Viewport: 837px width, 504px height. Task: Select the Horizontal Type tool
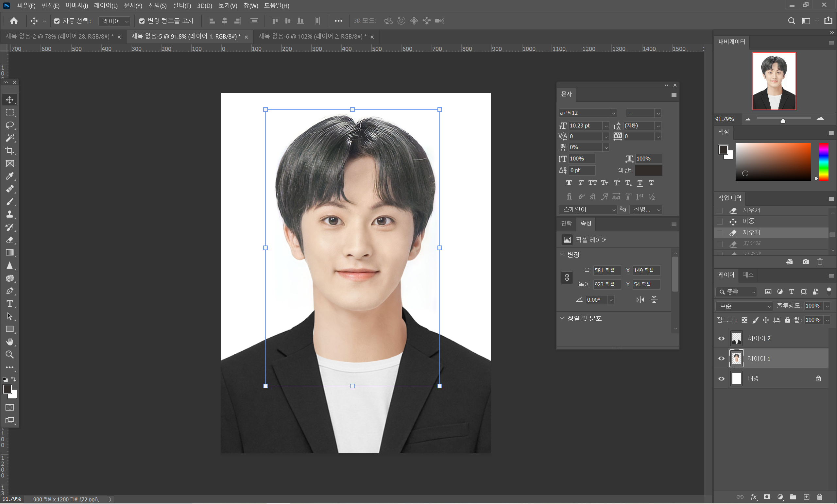(9, 304)
